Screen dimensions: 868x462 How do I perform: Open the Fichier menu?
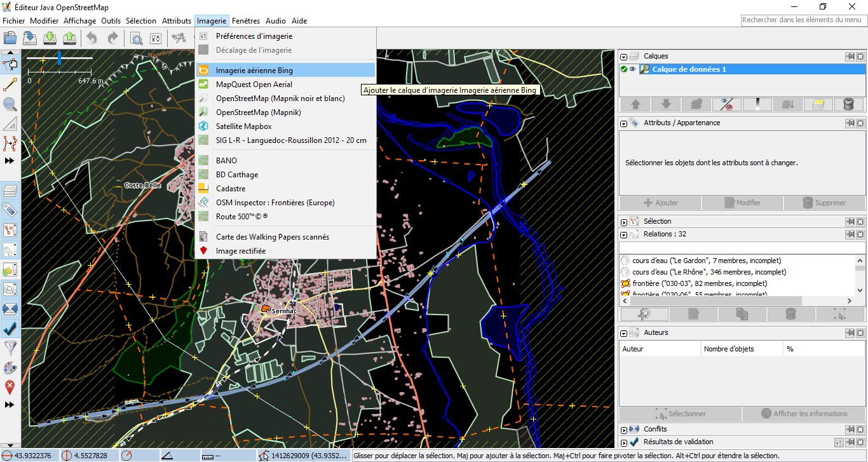click(x=13, y=21)
